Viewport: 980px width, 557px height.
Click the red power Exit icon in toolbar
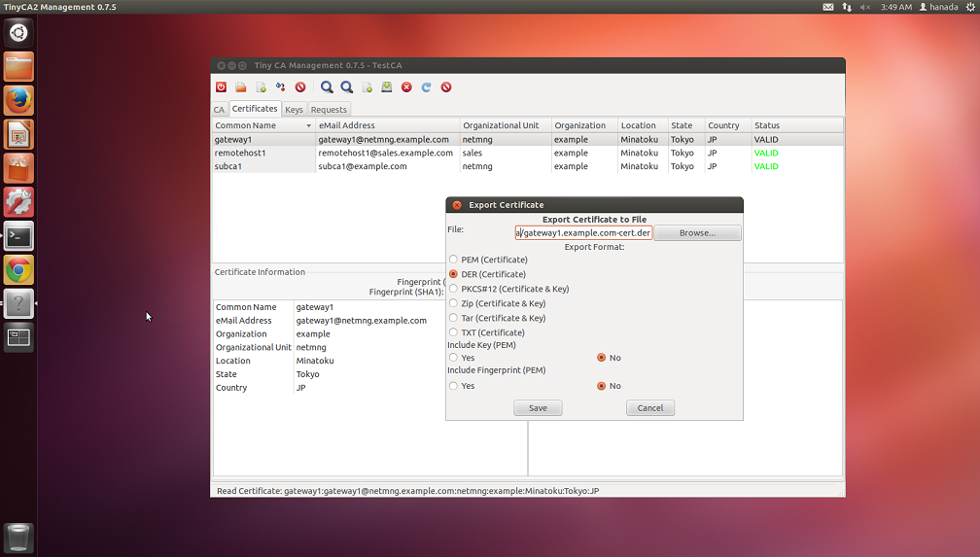[221, 87]
